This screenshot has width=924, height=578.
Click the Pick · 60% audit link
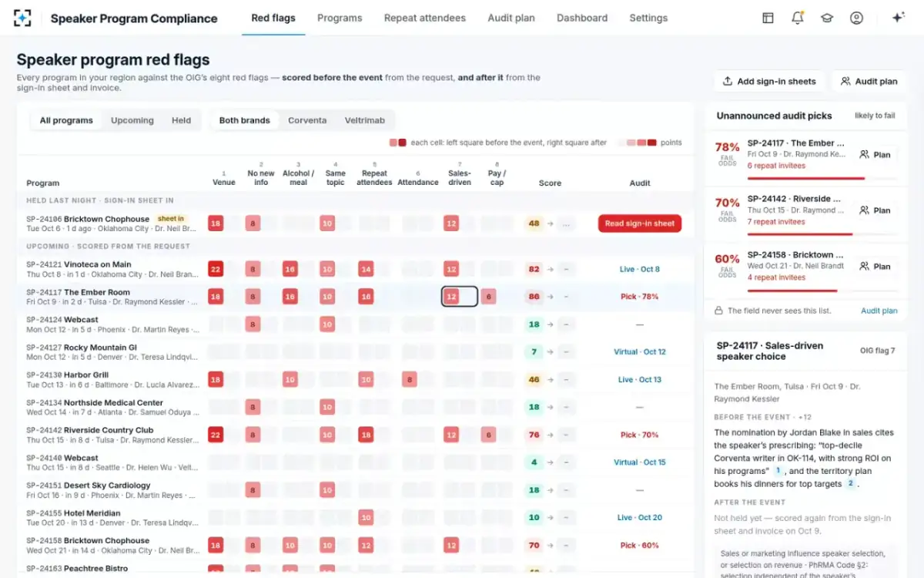tap(639, 546)
